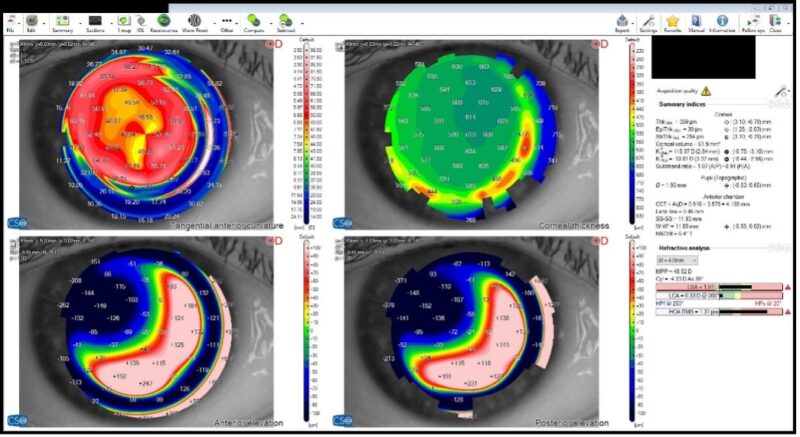Click the LCA indicator bar
The image size is (800, 437).
[719, 296]
